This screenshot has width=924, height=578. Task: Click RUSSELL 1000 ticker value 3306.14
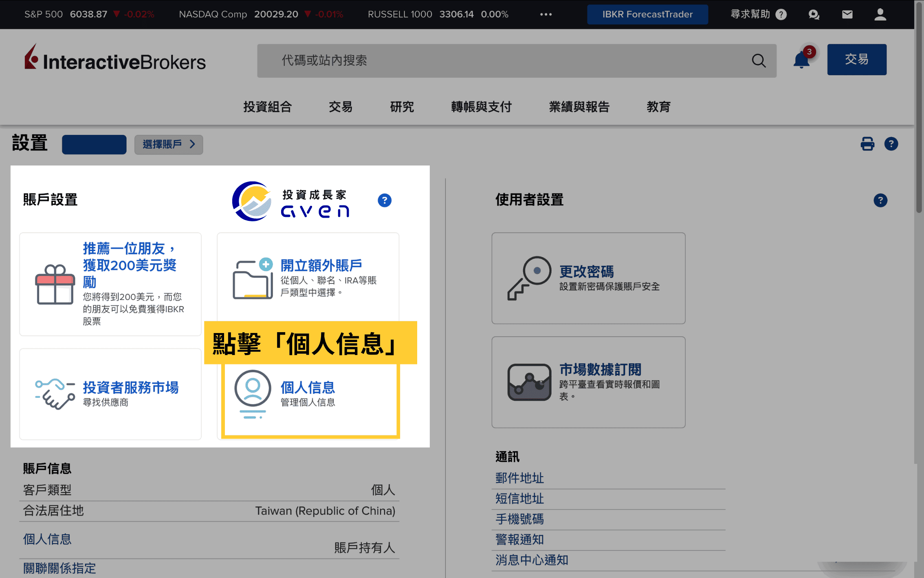click(x=456, y=14)
